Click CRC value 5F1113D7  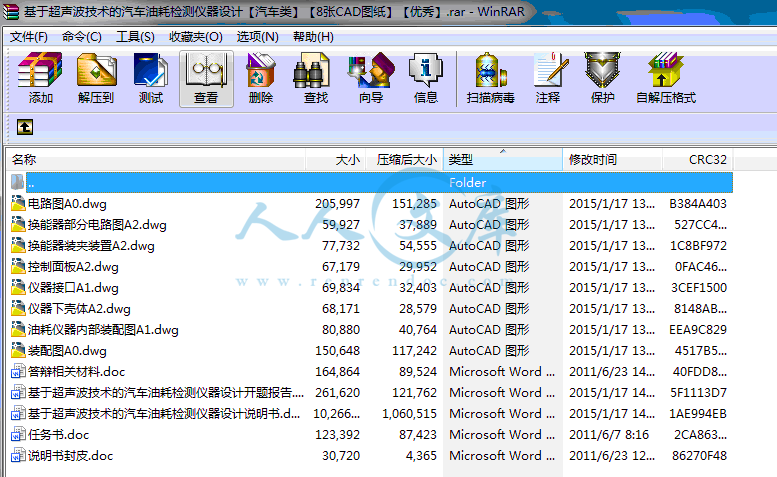(x=699, y=393)
